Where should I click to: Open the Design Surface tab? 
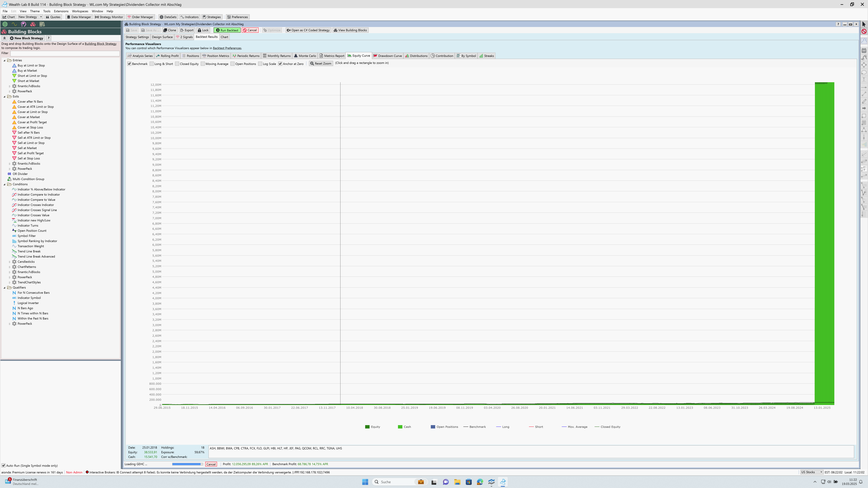tap(162, 37)
